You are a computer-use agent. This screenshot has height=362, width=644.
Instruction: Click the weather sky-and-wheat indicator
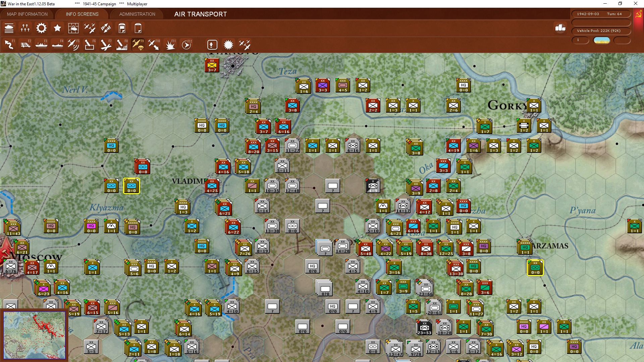(x=602, y=40)
